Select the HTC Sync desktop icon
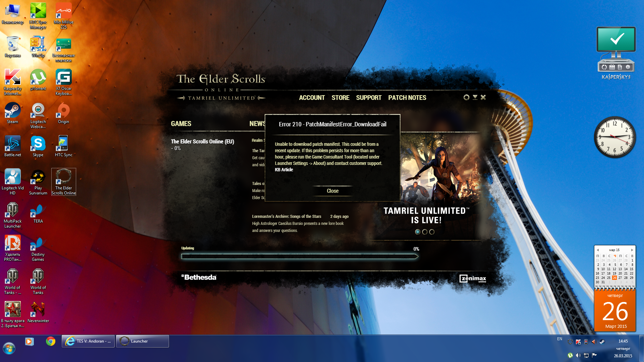Image resolution: width=644 pixels, height=362 pixels. coord(64,146)
